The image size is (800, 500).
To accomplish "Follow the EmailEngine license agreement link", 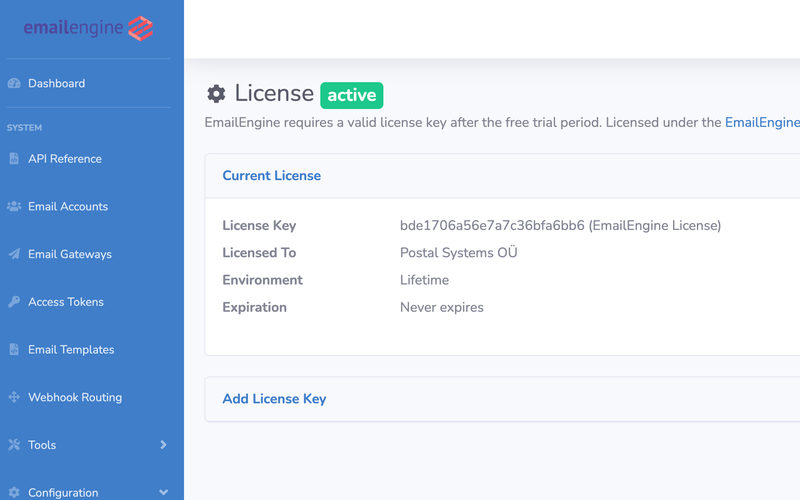I will 762,123.
